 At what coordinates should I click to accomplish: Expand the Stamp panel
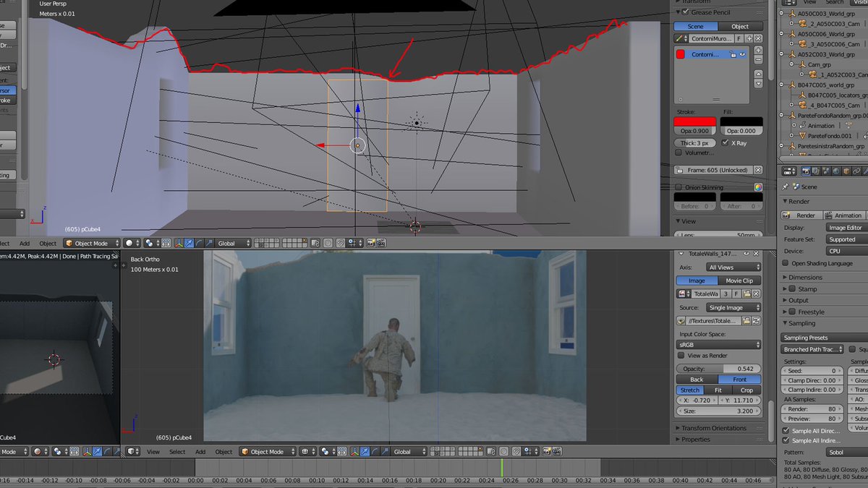tap(786, 288)
